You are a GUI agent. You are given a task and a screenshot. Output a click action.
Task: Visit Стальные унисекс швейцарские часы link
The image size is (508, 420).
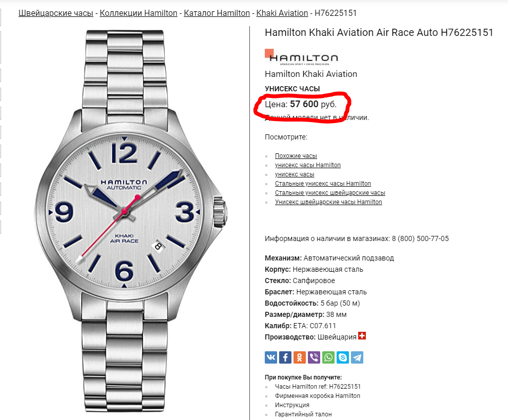click(330, 193)
